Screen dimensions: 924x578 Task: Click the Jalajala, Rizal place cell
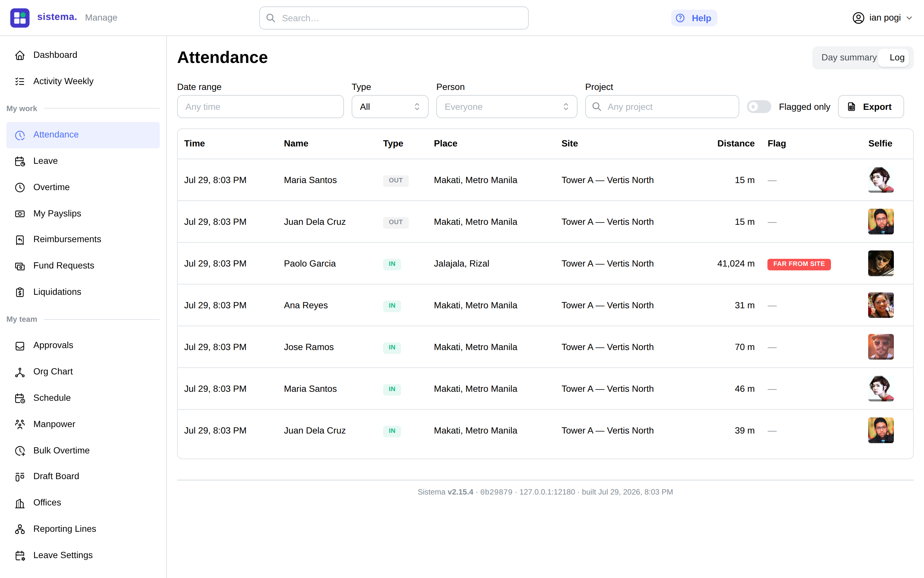tap(461, 263)
